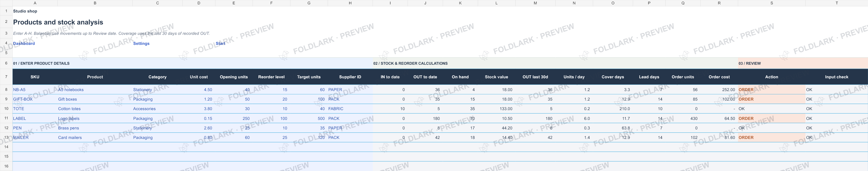The height and width of the screenshot is (171, 868).
Task: Select the GIFT-BOX SKU cell
Action: [x=35, y=99]
